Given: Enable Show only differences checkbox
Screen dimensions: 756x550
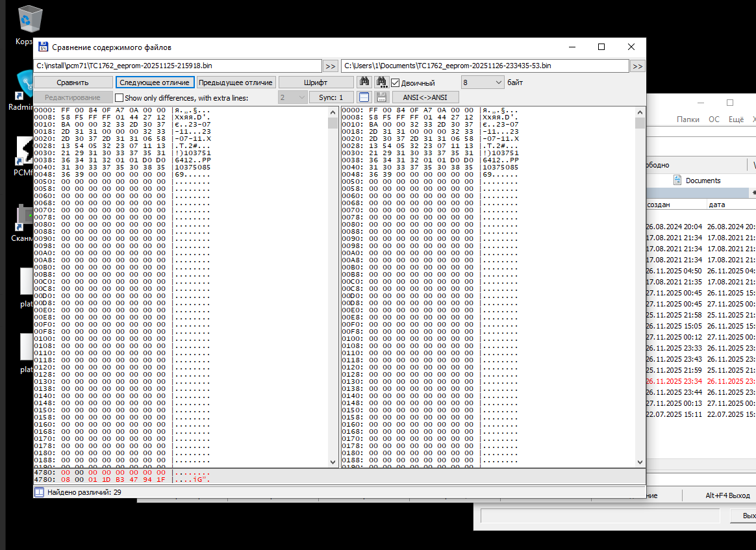Looking at the screenshot, I should pyautogui.click(x=119, y=97).
